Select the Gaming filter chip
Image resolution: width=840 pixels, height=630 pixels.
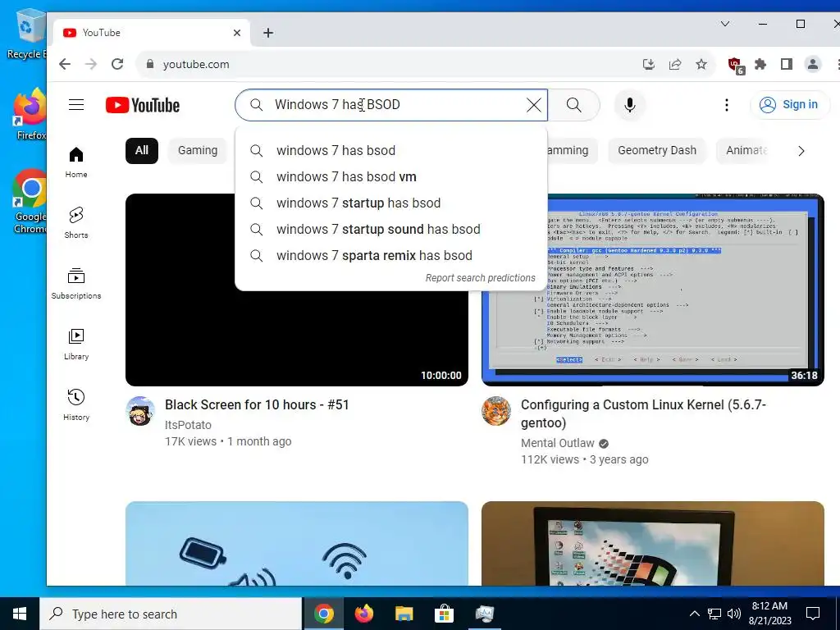[x=198, y=151]
